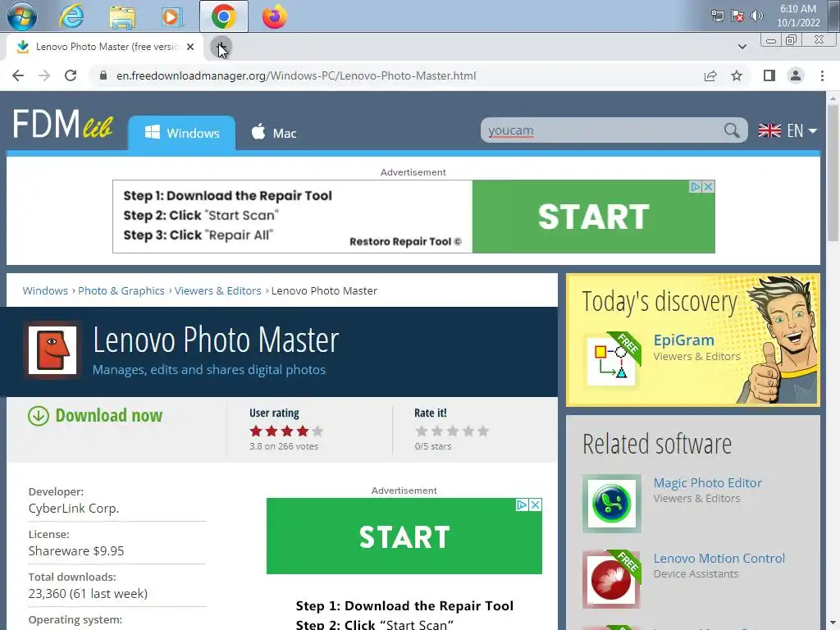Close the top banner ad
Image resolution: width=840 pixels, height=630 pixels.
click(x=708, y=186)
